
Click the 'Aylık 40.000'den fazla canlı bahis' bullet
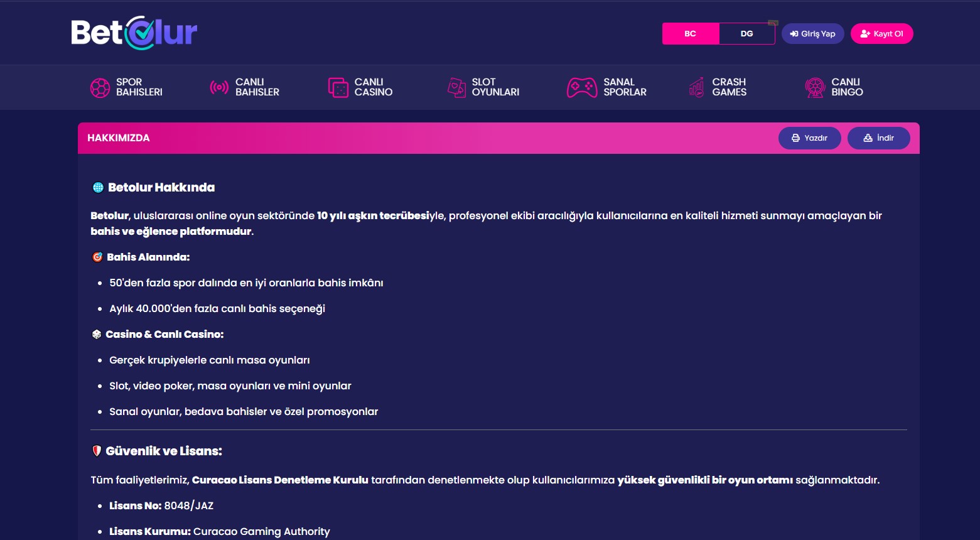[217, 308]
